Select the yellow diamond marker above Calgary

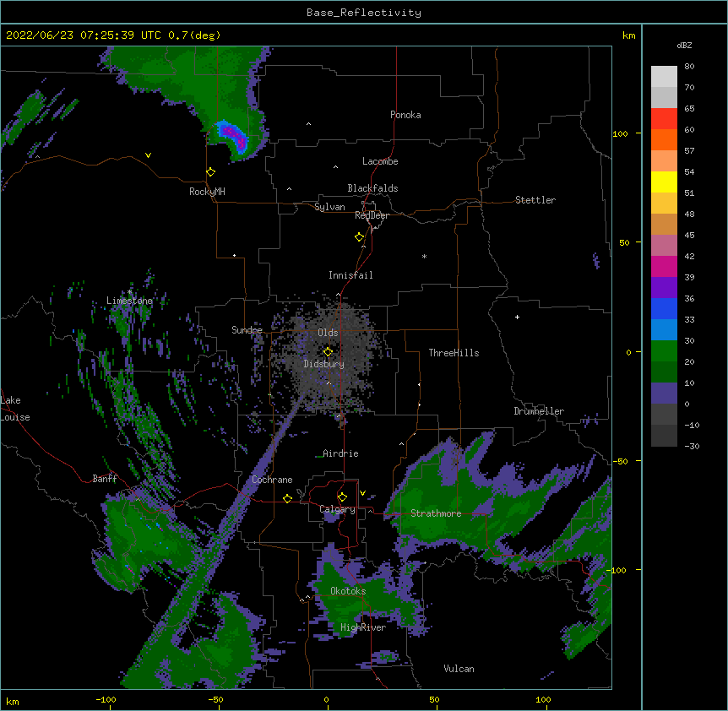coord(342,497)
